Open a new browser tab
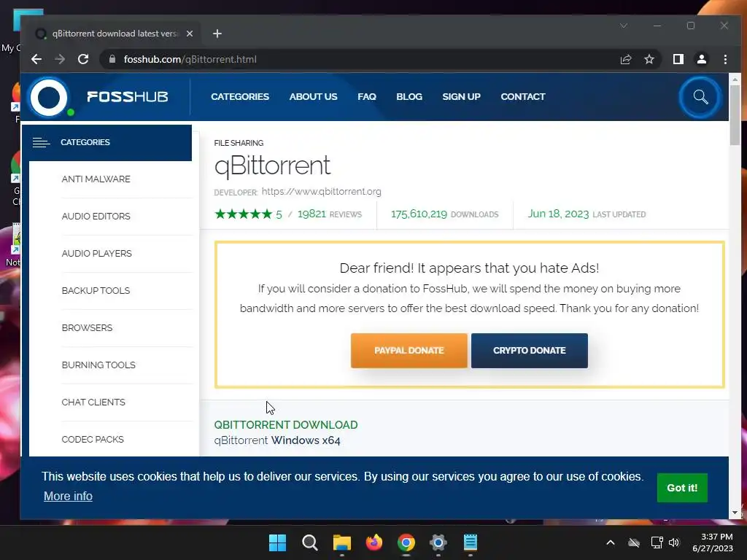747x560 pixels. click(x=217, y=34)
